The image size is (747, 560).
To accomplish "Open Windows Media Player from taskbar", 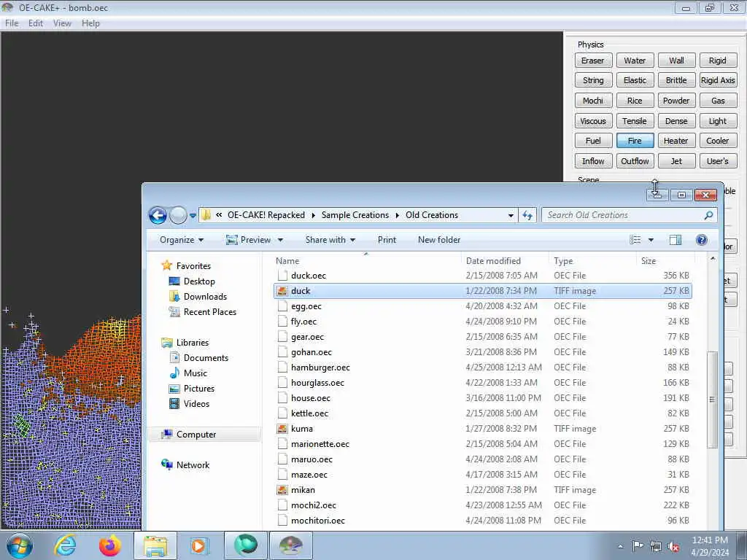I will tap(198, 545).
